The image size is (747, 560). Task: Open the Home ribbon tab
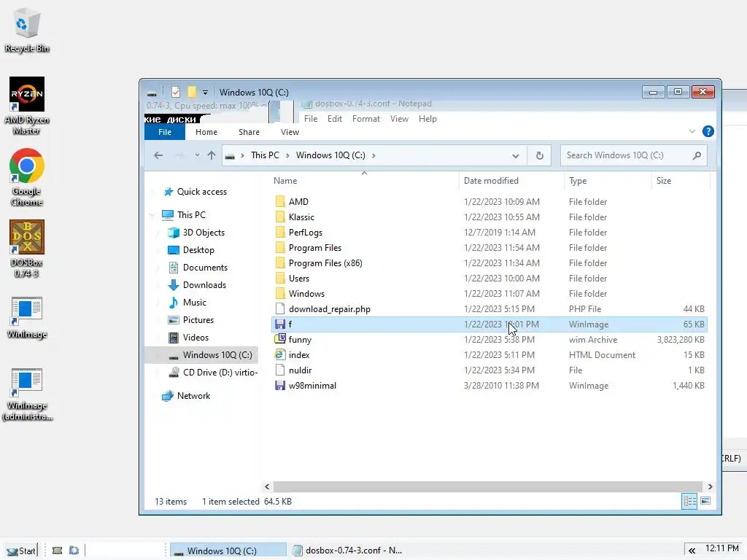(x=206, y=132)
